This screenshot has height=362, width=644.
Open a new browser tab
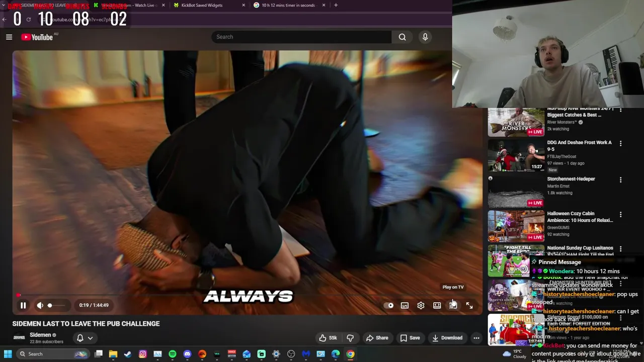(x=336, y=5)
